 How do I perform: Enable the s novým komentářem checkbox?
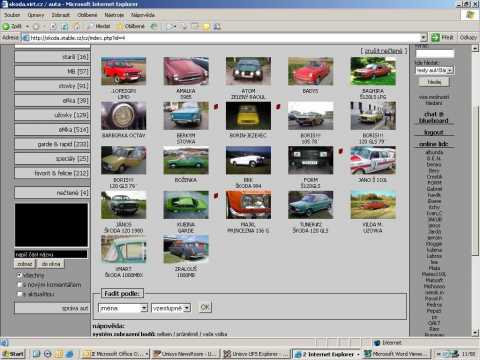[x=20, y=285]
